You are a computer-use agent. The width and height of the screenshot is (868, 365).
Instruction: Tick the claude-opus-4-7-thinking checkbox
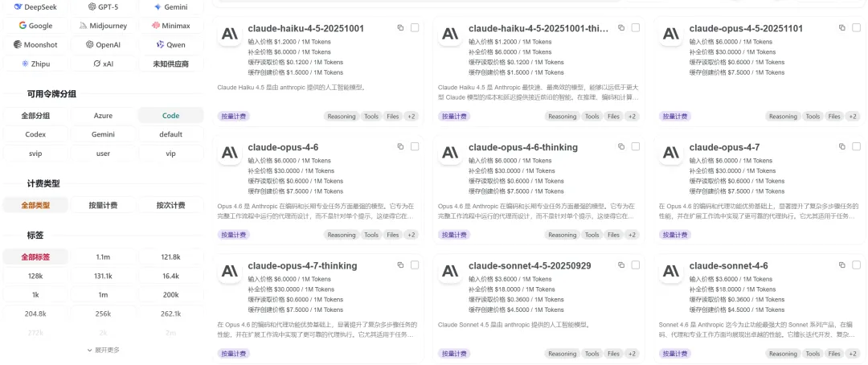[415, 265]
